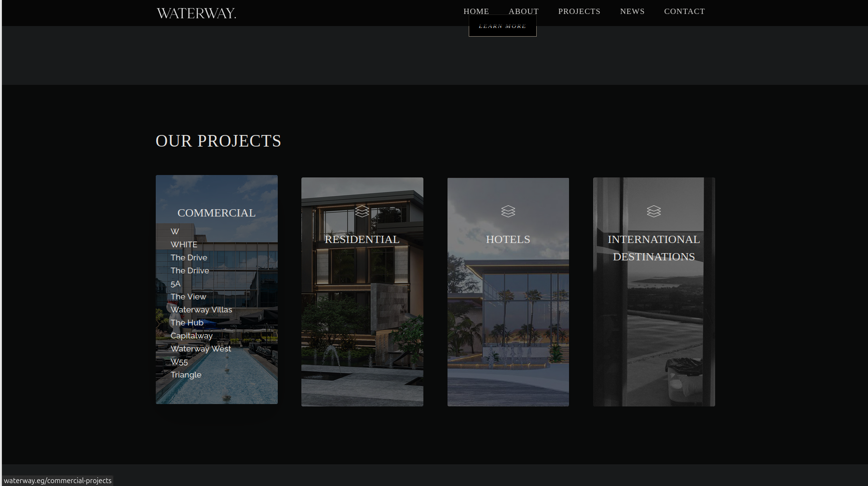Select the Triangle project link
The image size is (868, 486).
coord(186,375)
